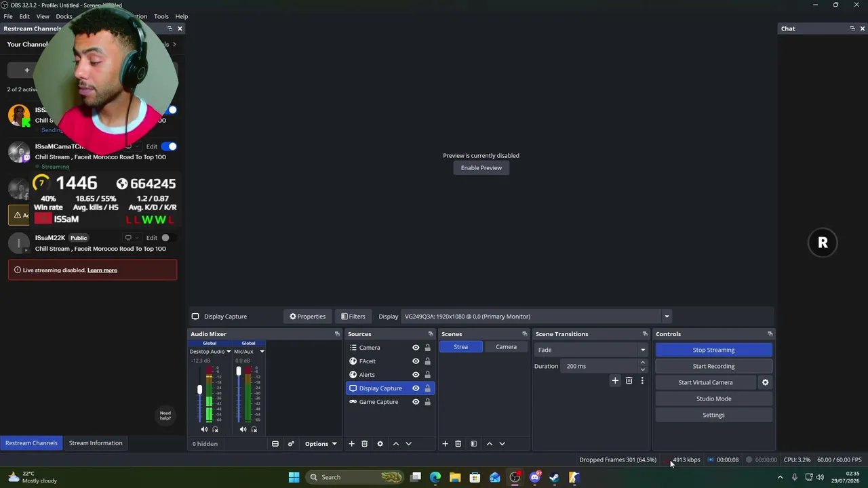Image resolution: width=868 pixels, height=488 pixels.
Task: Hide the Display Capture source
Action: point(416,388)
